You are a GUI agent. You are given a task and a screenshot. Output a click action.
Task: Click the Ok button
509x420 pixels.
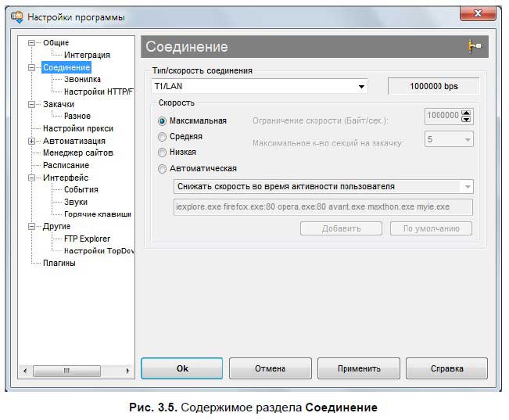tap(181, 368)
